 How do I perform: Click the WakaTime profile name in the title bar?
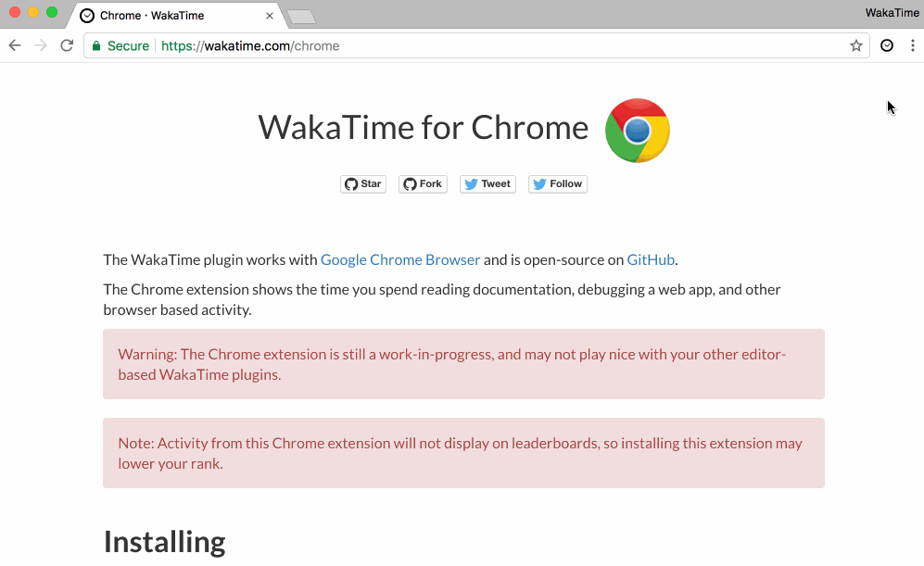point(892,12)
